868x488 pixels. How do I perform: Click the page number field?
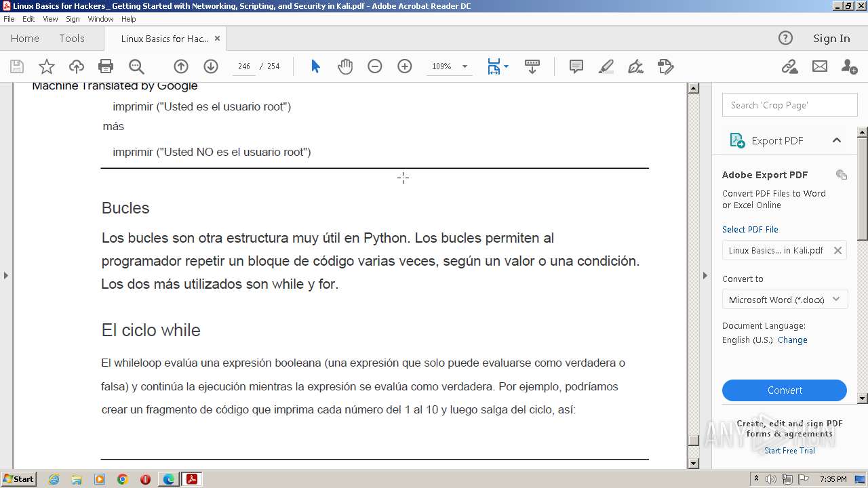coord(244,66)
